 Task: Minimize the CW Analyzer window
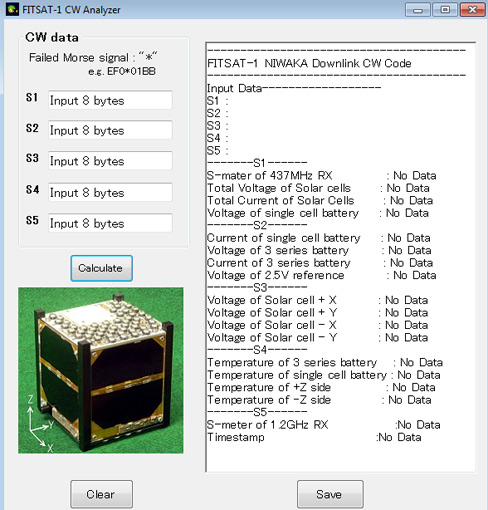[x=418, y=10]
